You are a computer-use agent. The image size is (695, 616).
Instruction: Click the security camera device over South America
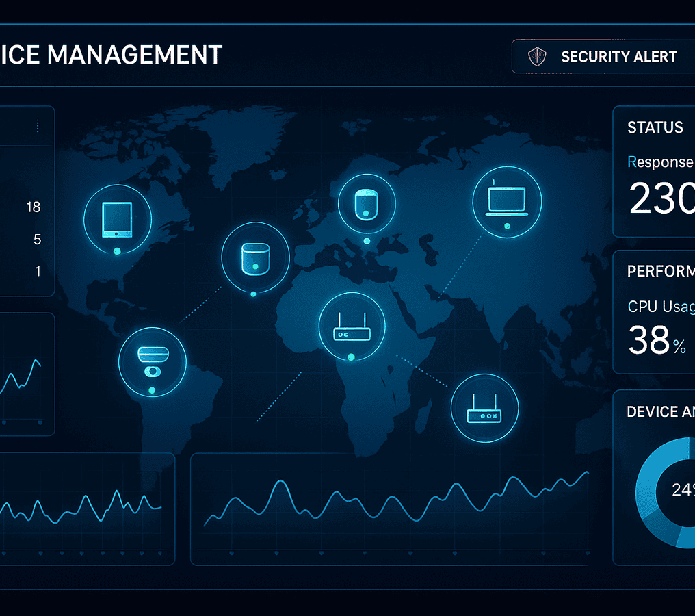pyautogui.click(x=152, y=359)
